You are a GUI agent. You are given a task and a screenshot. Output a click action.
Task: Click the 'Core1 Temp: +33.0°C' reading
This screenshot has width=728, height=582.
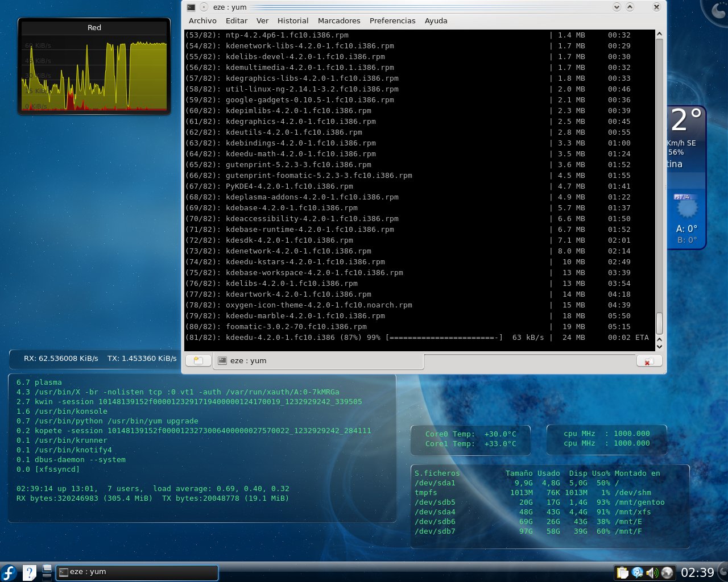point(471,444)
